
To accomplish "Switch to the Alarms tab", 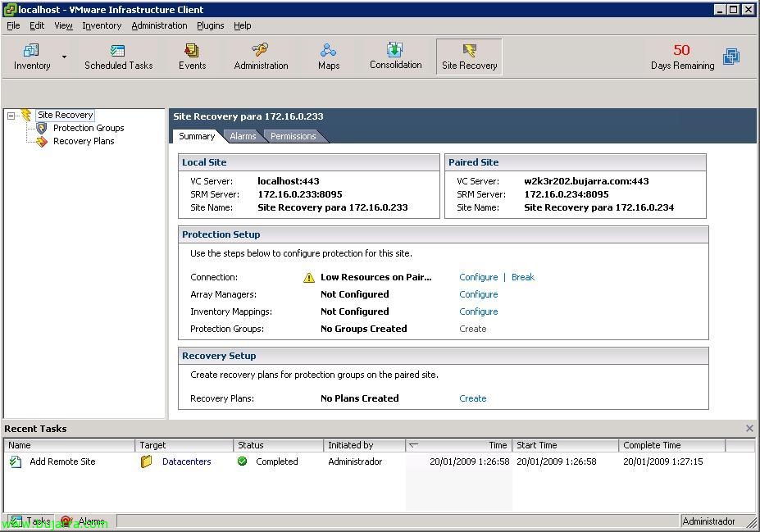I will coord(243,137).
